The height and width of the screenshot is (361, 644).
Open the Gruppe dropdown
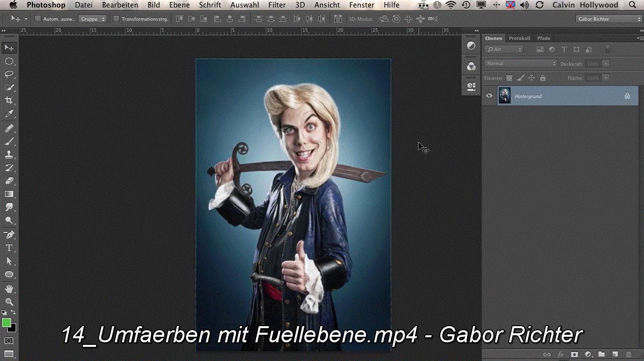(x=93, y=19)
